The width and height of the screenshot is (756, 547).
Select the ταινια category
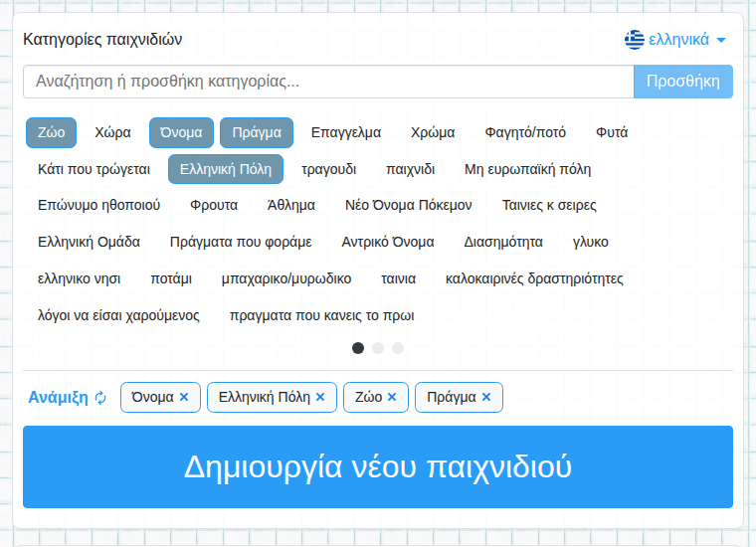pyautogui.click(x=398, y=279)
